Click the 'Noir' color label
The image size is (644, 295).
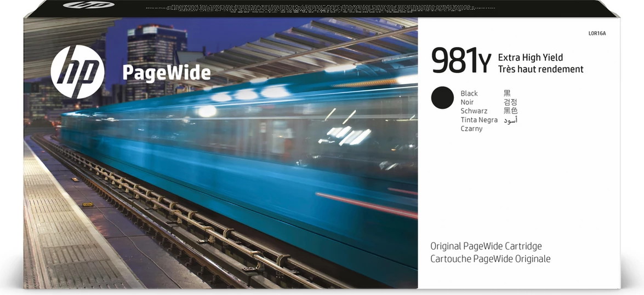pyautogui.click(x=467, y=102)
